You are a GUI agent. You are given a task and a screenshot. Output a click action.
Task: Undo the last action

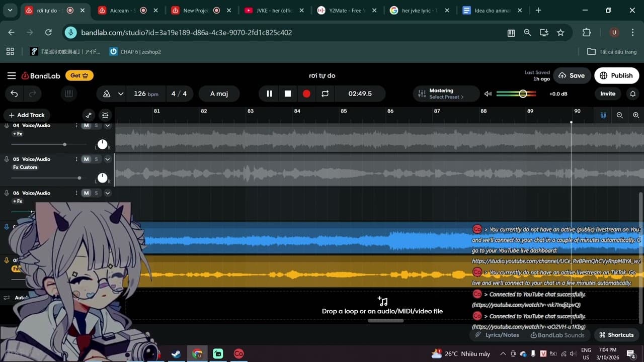click(14, 94)
